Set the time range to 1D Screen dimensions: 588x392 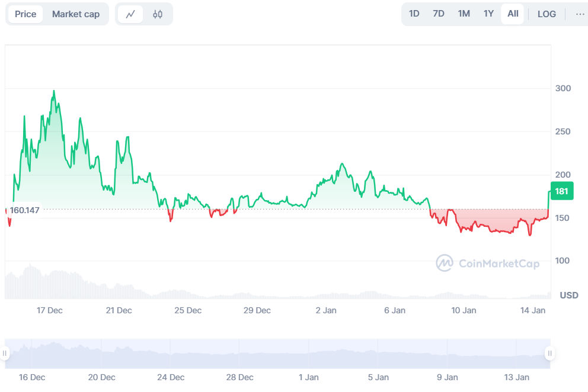(x=414, y=14)
